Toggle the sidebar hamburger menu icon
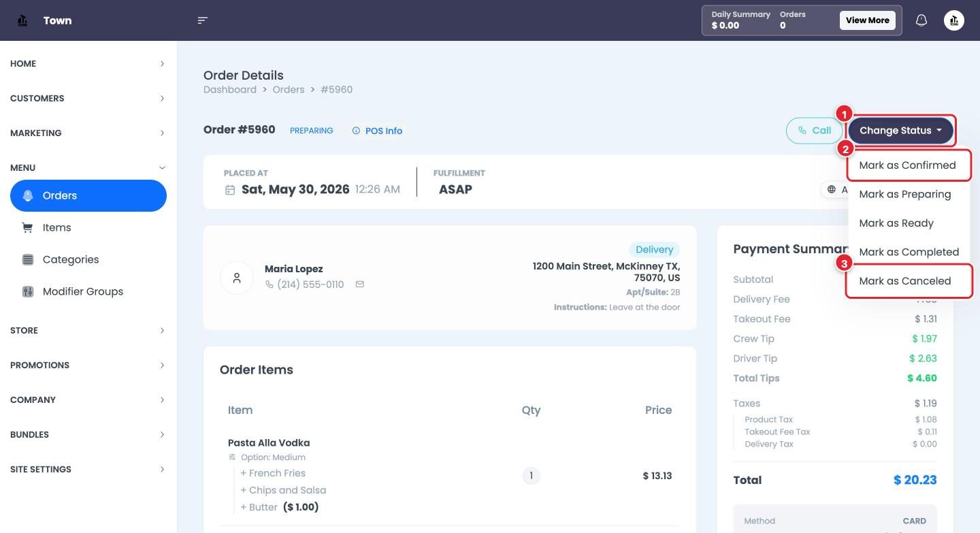980x533 pixels. tap(202, 20)
